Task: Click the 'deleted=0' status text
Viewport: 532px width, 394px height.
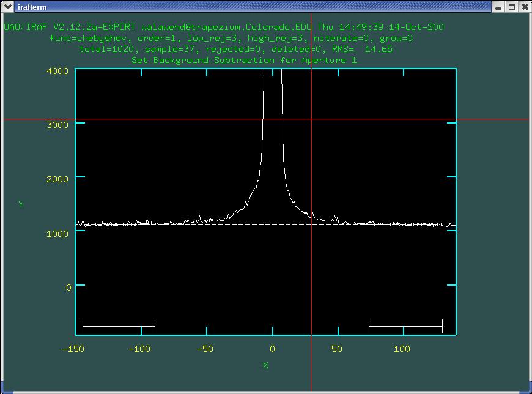Action: (x=296, y=49)
